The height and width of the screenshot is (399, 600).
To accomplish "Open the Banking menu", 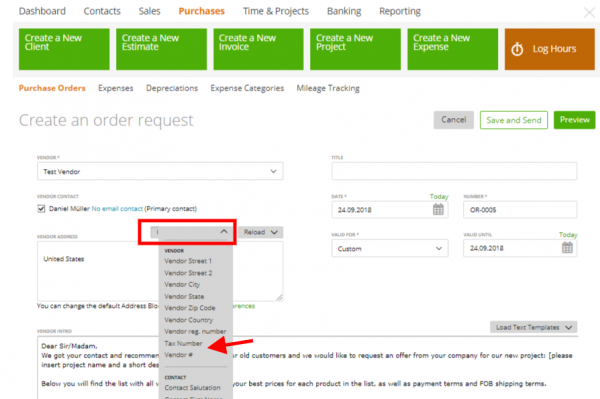I will pos(344,11).
